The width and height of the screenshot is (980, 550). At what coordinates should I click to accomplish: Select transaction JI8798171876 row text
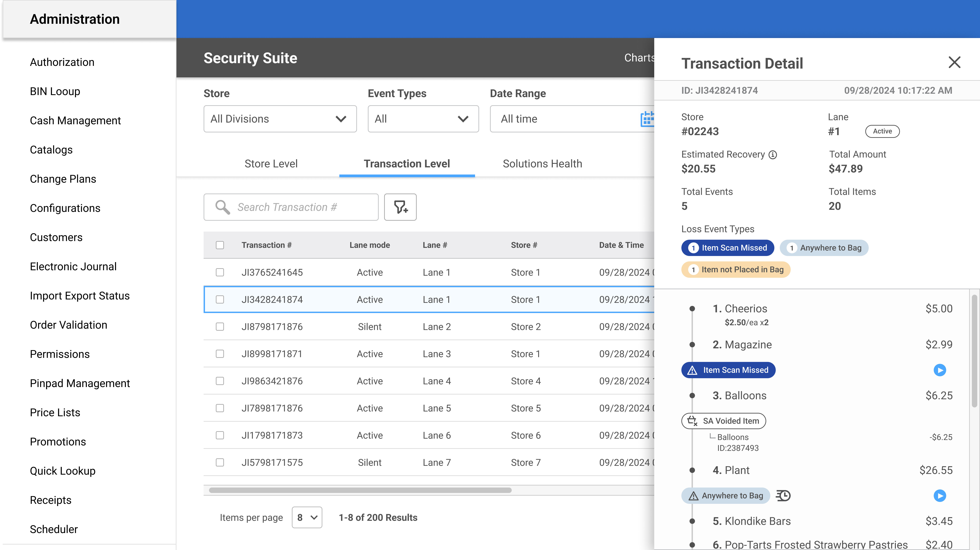[272, 327]
